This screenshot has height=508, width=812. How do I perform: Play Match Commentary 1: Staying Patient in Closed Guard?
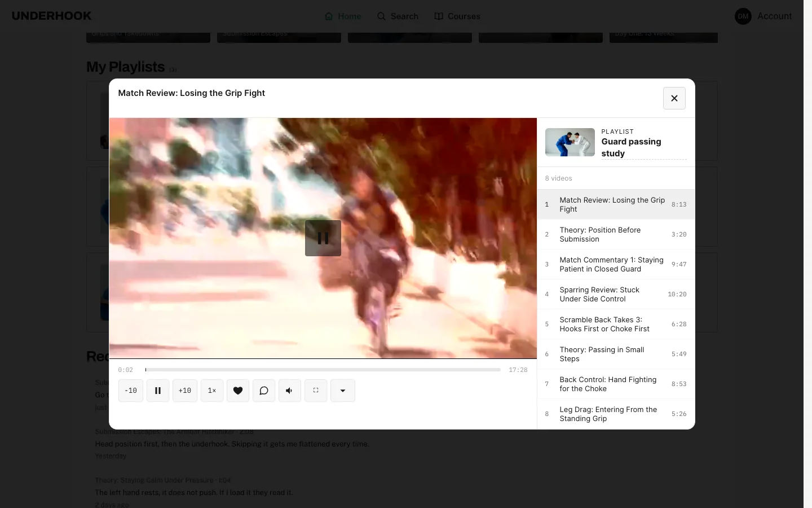[616, 264]
